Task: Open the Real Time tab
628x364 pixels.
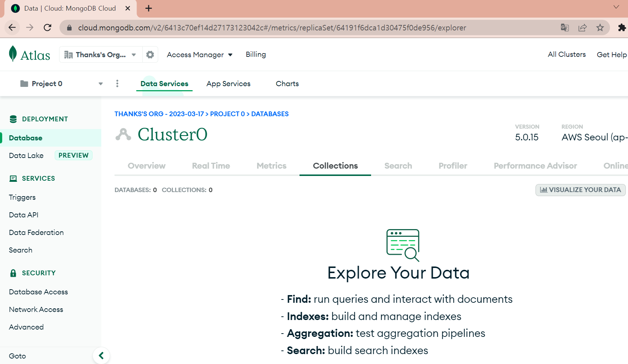Action: tap(211, 166)
